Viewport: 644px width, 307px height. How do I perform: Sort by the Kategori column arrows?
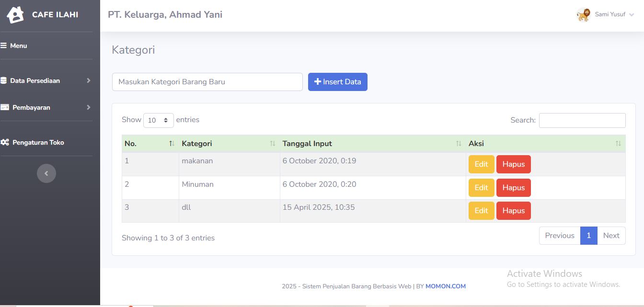(273, 144)
